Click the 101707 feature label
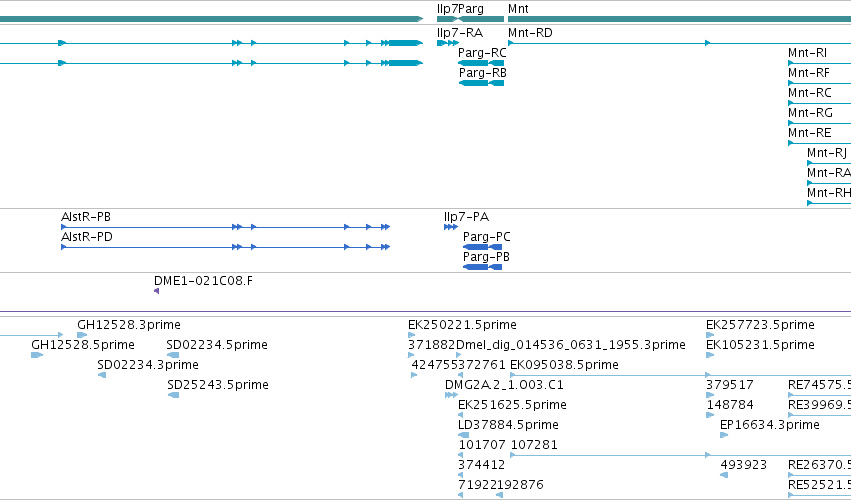This screenshot has height=500, width=851. (482, 445)
